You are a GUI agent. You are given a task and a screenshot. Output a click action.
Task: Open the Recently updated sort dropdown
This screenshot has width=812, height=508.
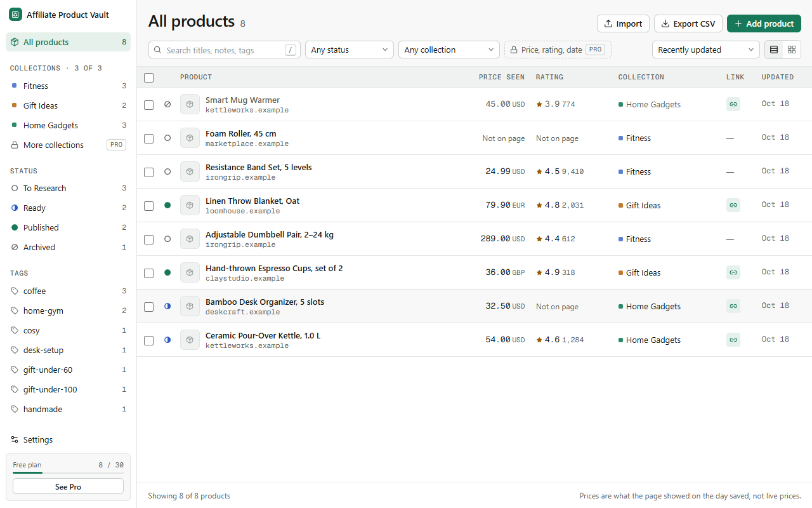706,50
